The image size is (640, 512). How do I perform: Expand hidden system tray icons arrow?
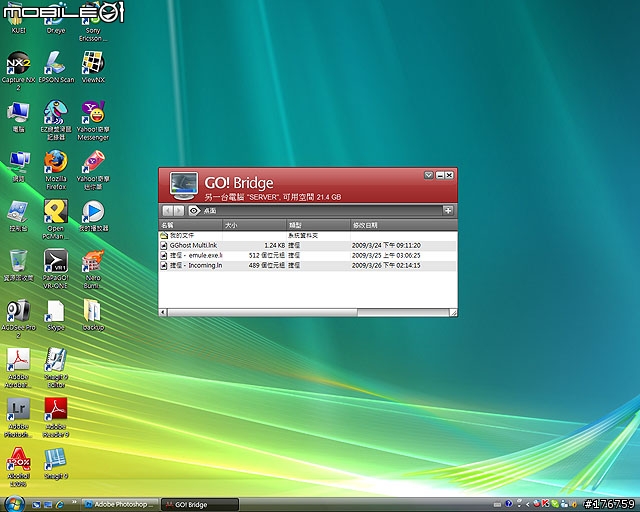(x=527, y=505)
